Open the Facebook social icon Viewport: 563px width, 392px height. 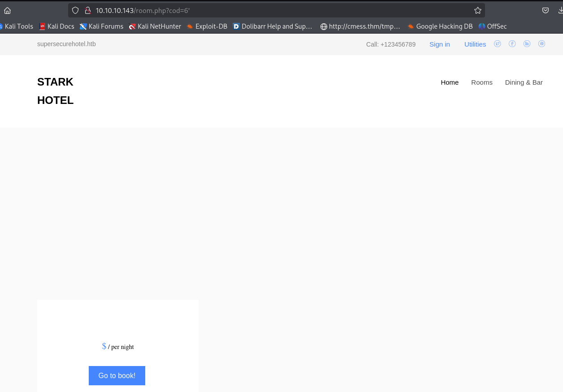(512, 43)
